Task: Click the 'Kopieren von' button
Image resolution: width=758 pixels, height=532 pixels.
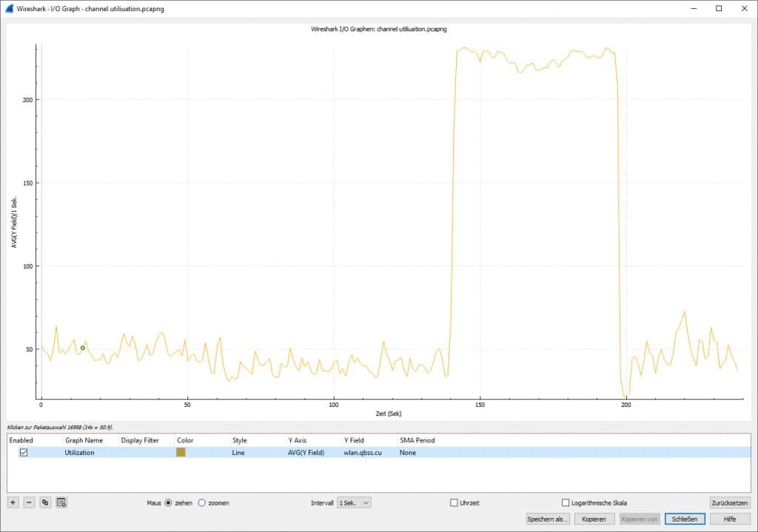Action: pos(640,519)
